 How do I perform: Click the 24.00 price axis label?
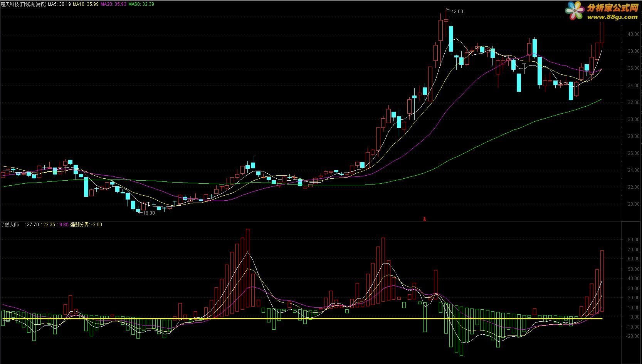tap(634, 170)
